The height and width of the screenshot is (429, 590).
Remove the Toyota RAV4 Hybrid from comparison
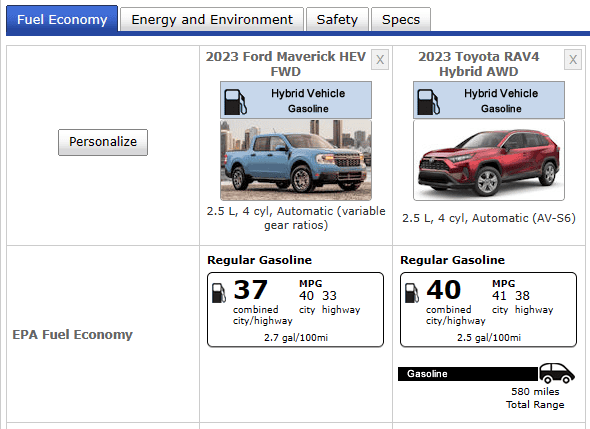pos(573,59)
